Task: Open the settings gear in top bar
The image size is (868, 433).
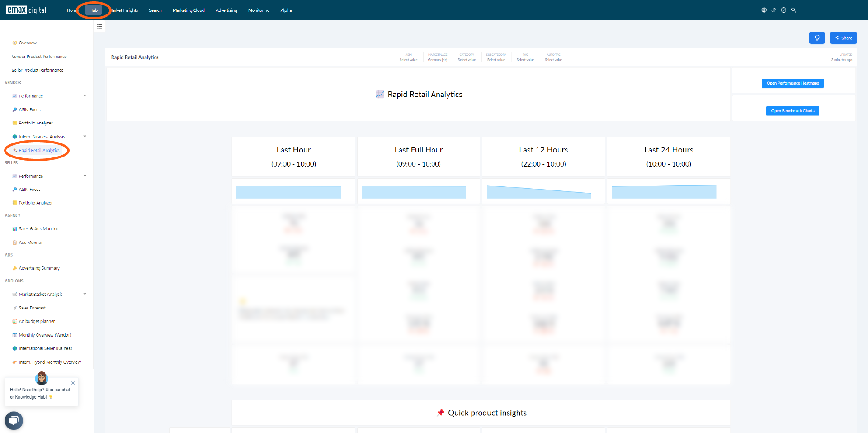Action: click(764, 10)
